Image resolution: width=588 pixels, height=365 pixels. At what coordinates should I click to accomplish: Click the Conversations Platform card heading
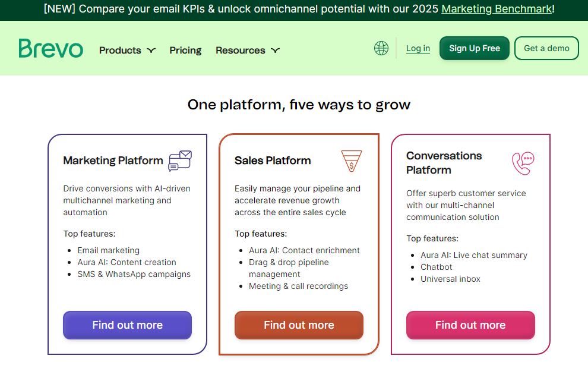point(444,163)
